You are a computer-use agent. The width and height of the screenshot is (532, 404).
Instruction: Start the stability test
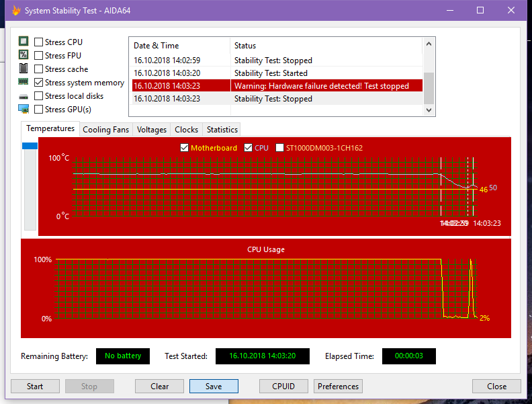click(35, 387)
